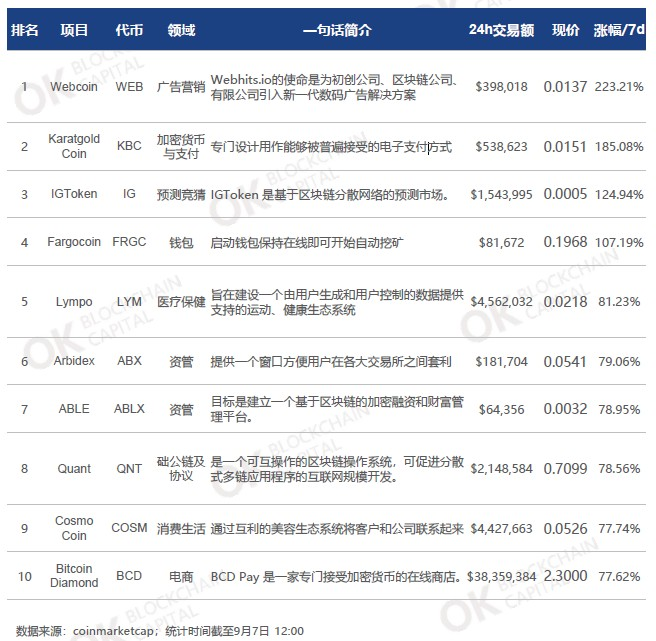Click the 0.0005 price value
This screenshot has width=656, height=641.
click(565, 194)
